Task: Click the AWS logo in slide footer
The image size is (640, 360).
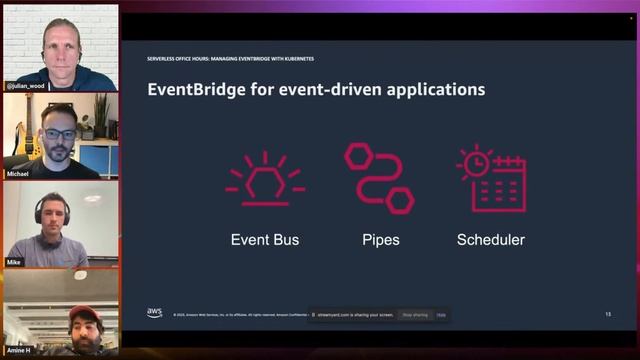Action: click(x=154, y=313)
